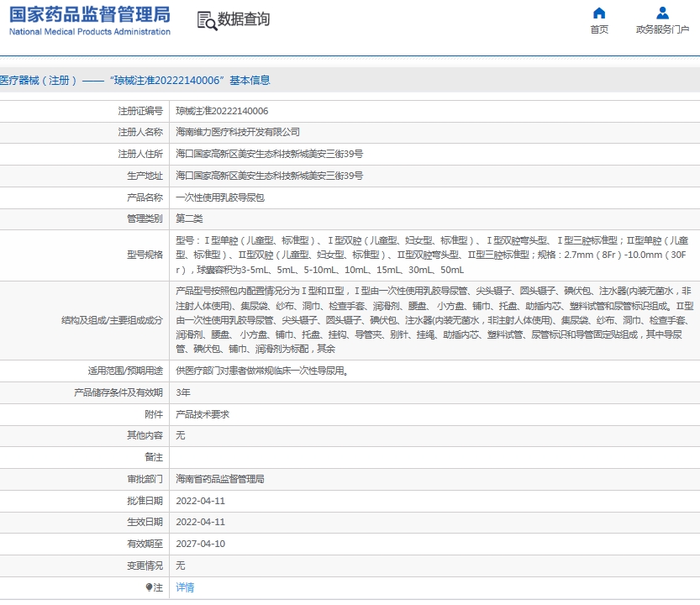The width and height of the screenshot is (700, 605).
Task: Click expiry date 2027-04-10
Action: tap(201, 544)
